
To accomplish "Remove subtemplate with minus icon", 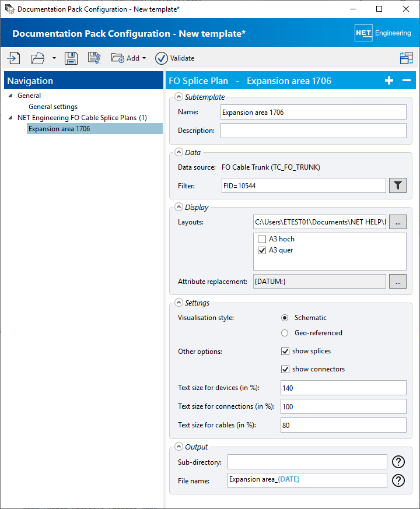I will pos(407,80).
